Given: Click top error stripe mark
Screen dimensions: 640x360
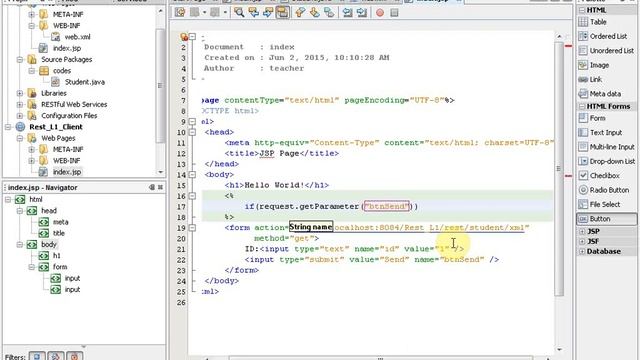Looking at the screenshot, I should [568, 46].
